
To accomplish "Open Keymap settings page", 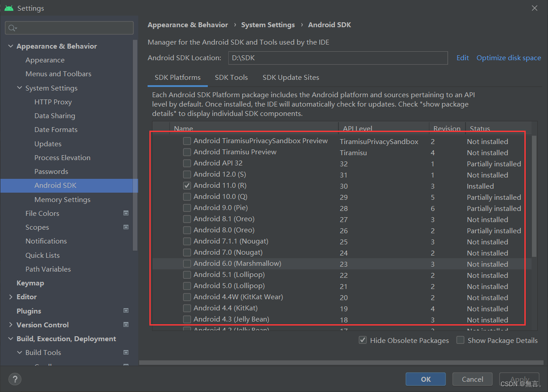I will 30,283.
